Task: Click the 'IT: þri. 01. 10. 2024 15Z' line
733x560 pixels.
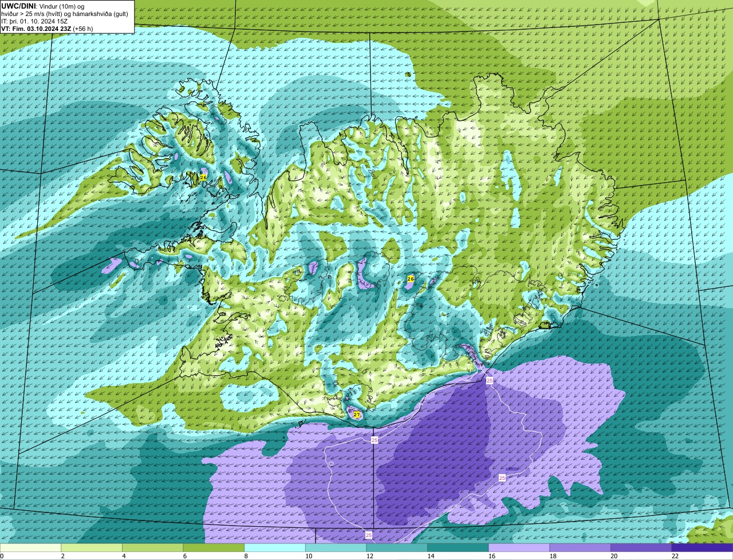Action: tap(35, 21)
